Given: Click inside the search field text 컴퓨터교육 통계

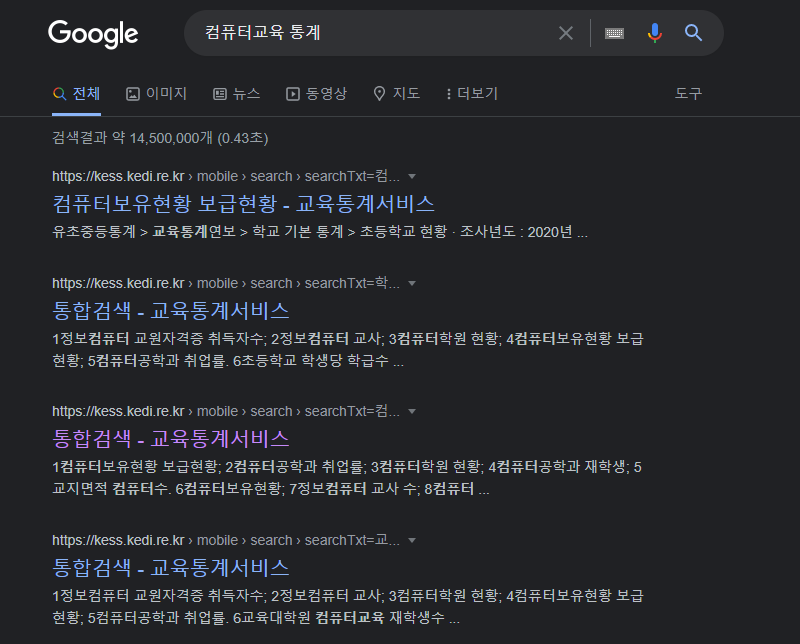Looking at the screenshot, I should pyautogui.click(x=263, y=33).
